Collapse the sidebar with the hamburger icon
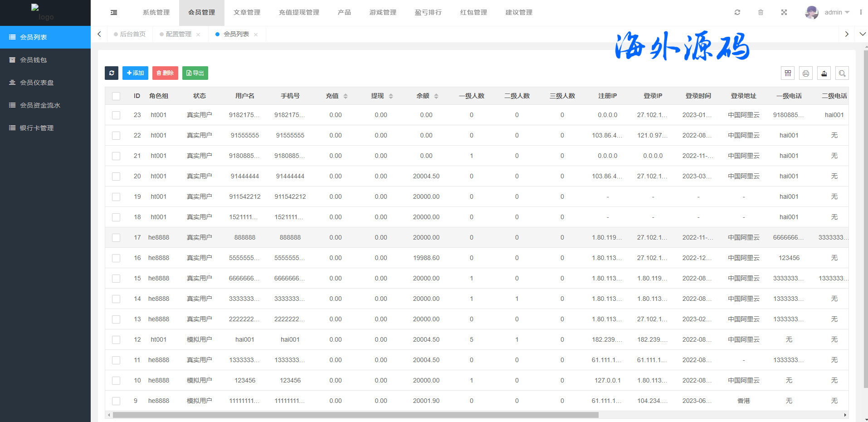Image resolution: width=868 pixels, height=422 pixels. click(x=114, y=13)
